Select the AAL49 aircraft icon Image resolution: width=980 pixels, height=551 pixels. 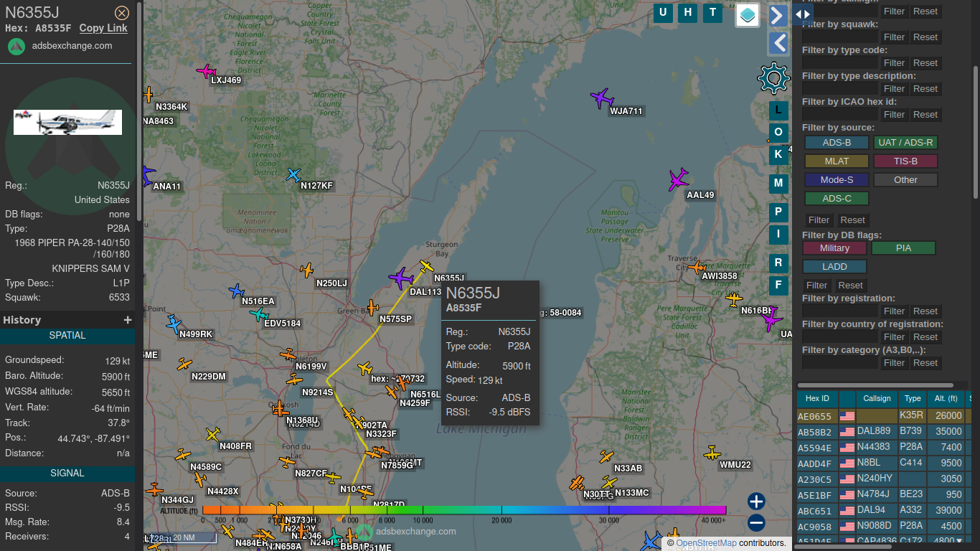pyautogui.click(x=678, y=179)
